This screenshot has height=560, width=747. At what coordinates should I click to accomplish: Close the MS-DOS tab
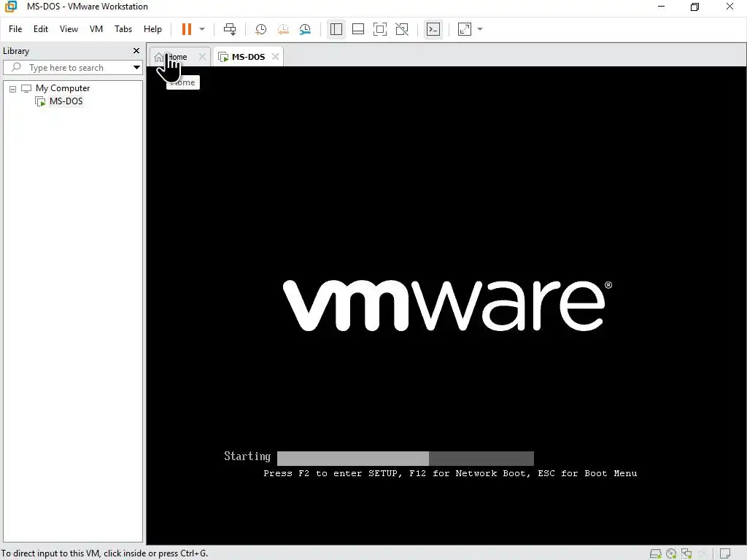coord(275,57)
